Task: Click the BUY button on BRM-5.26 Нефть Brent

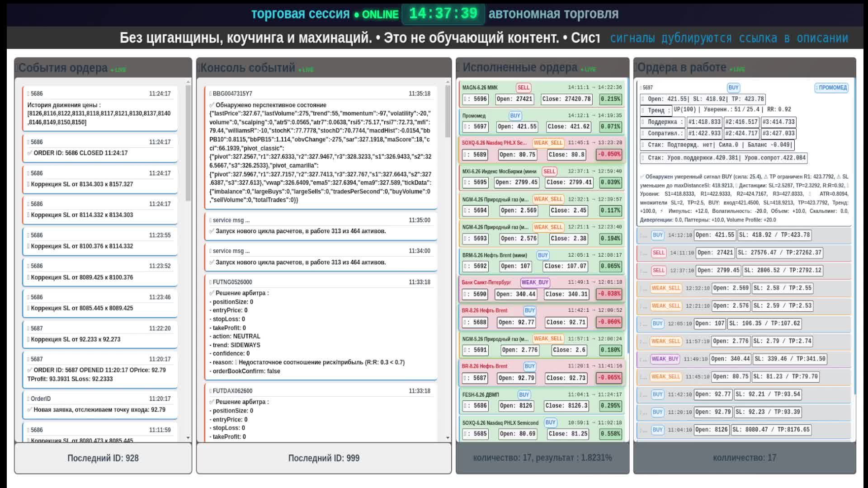Action: [x=542, y=255]
